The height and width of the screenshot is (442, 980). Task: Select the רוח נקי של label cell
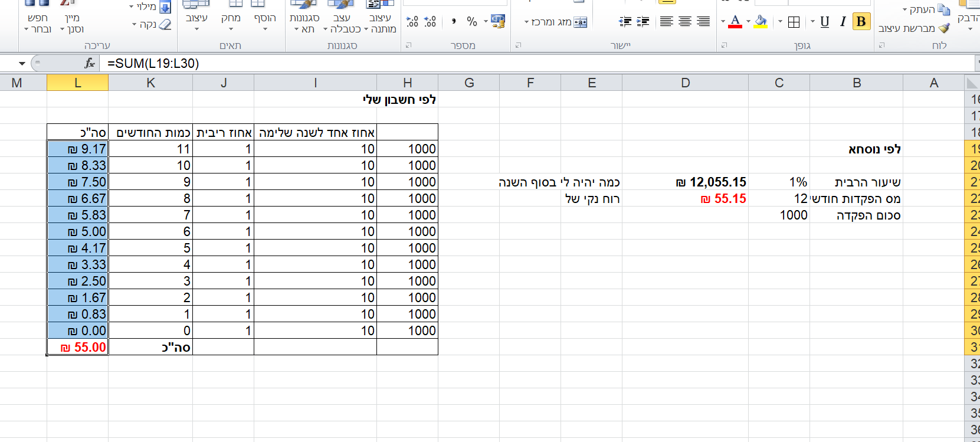point(592,199)
